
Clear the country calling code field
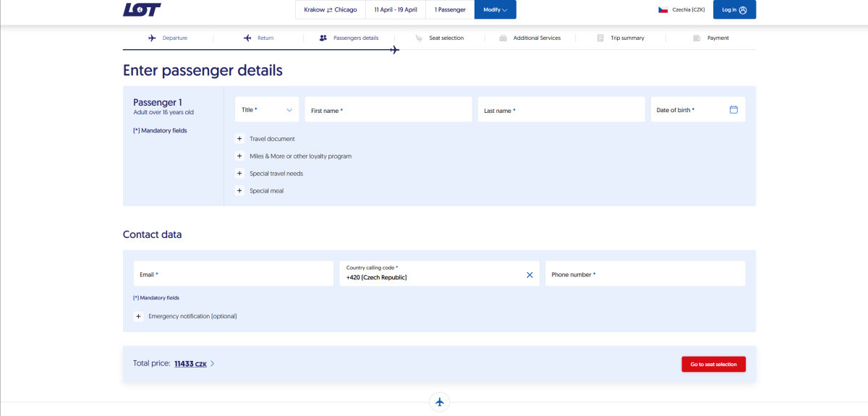pyautogui.click(x=529, y=275)
